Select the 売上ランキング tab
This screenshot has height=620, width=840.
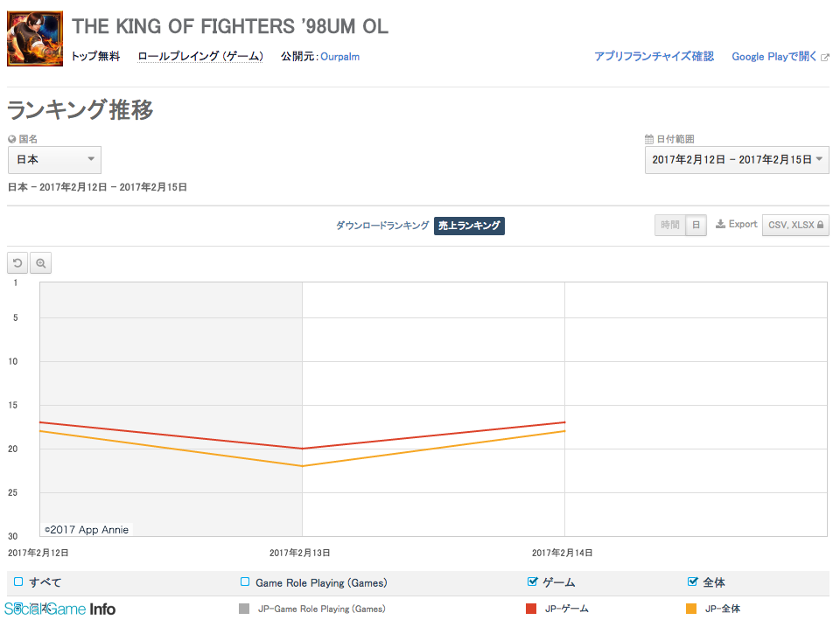[469, 226]
